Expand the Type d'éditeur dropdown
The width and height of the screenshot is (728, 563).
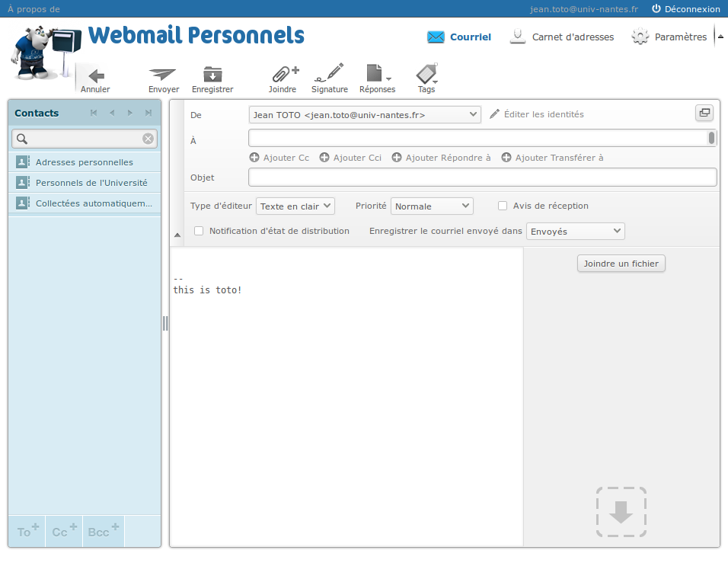[x=295, y=206]
